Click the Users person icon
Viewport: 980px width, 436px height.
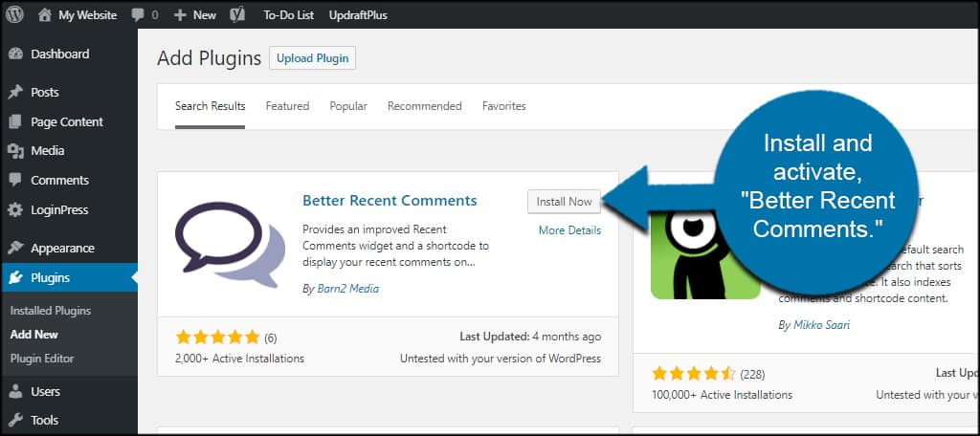15,392
